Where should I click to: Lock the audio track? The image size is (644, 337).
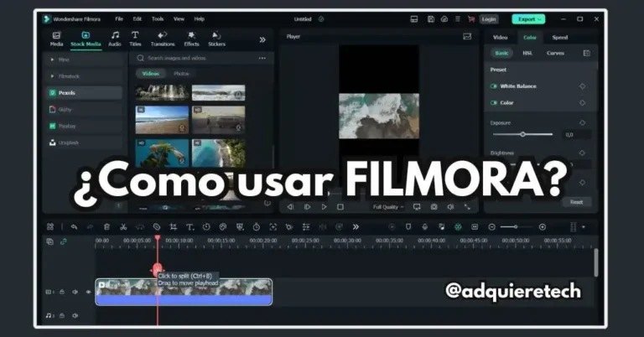[62, 316]
